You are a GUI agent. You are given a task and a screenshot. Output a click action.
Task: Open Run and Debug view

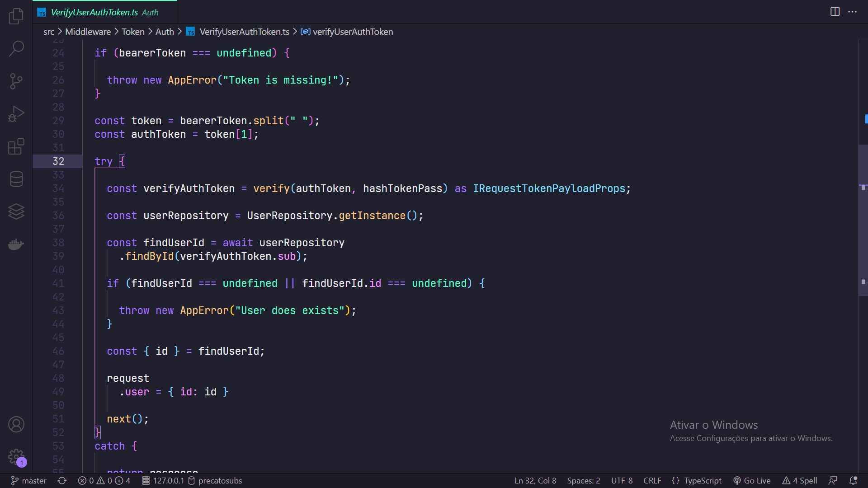tap(16, 114)
